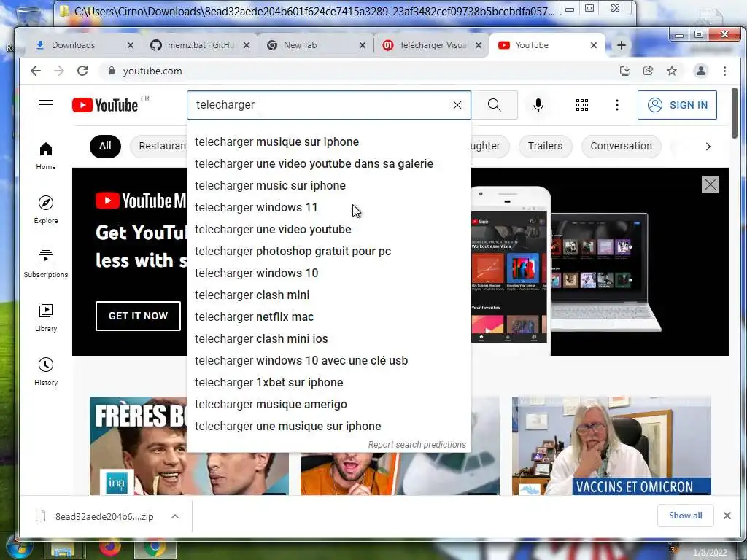Screen dimensions: 747x560
Task: Open a new browser tab with plus
Action: click(x=622, y=45)
